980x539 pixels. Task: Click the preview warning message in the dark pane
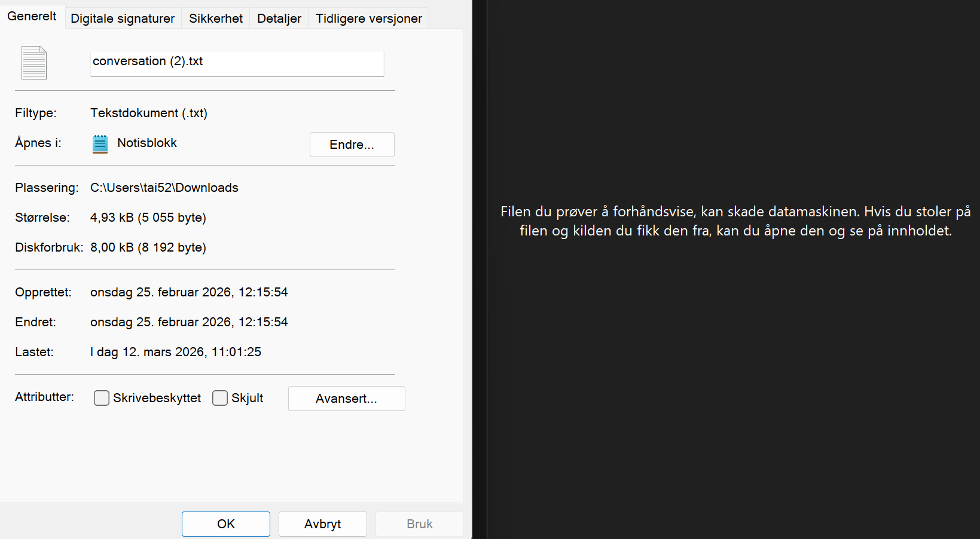pos(735,221)
